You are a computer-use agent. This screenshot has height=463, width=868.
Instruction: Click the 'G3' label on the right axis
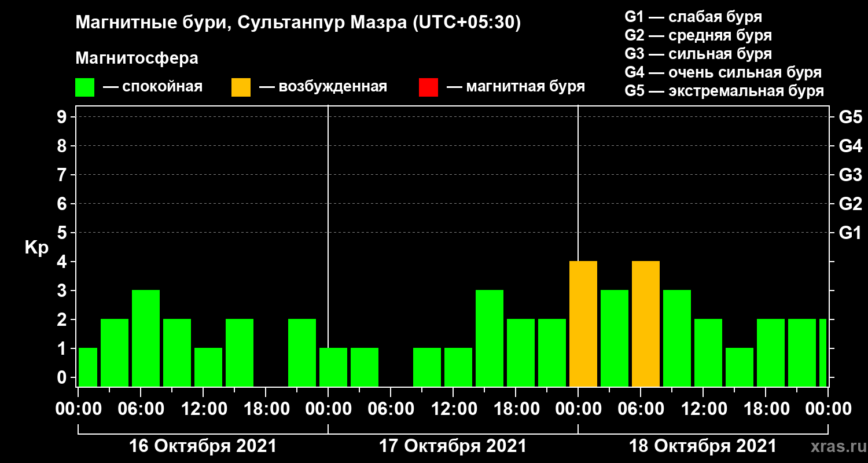(850, 175)
